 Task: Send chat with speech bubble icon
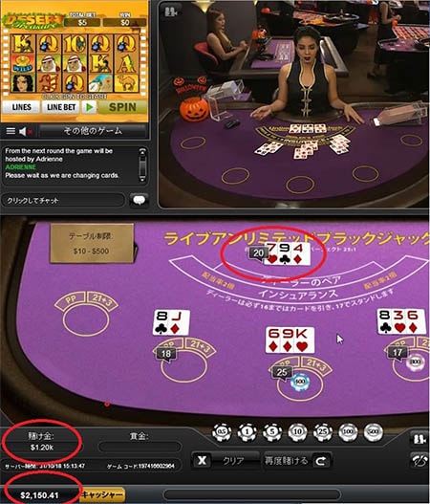click(x=140, y=200)
